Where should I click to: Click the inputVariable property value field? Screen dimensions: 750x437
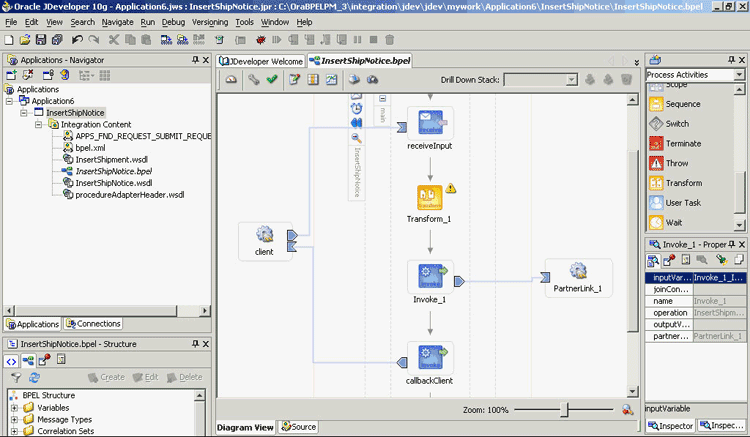click(719, 277)
